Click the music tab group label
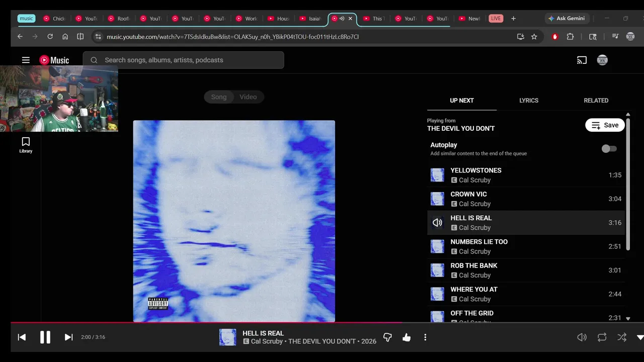Image resolution: width=644 pixels, height=362 pixels. point(26,19)
